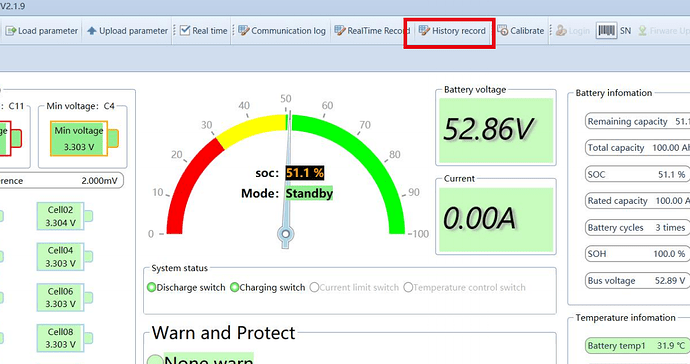The height and width of the screenshot is (364, 690).
Task: Select the Battery temp1 field
Action: (x=637, y=346)
